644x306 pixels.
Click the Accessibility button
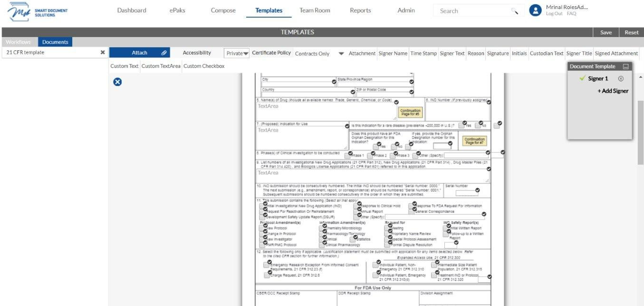point(197,53)
